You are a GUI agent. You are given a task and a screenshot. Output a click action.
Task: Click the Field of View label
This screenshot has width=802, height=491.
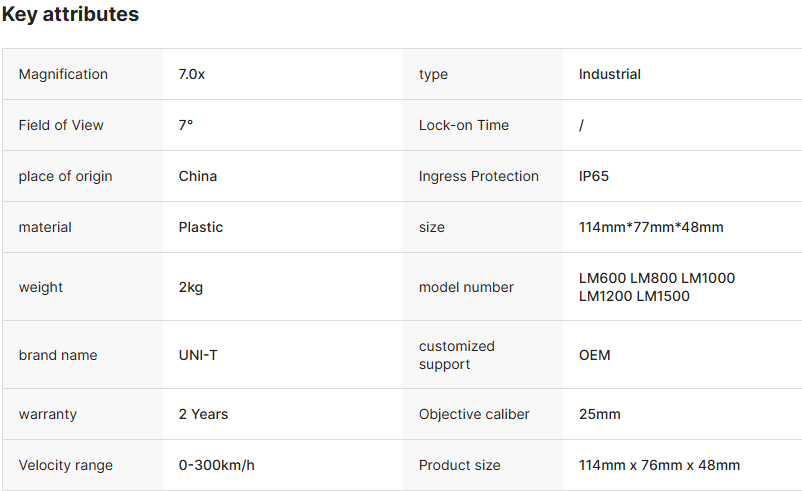[61, 125]
